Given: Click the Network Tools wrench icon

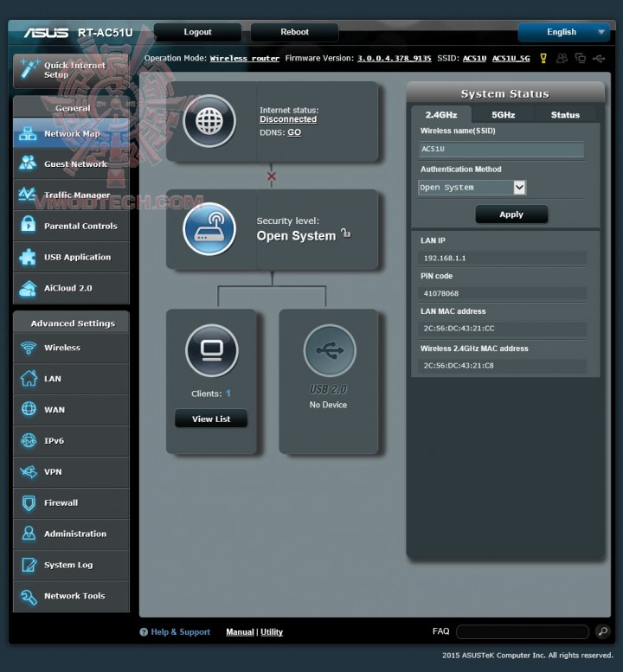Looking at the screenshot, I should [29, 596].
